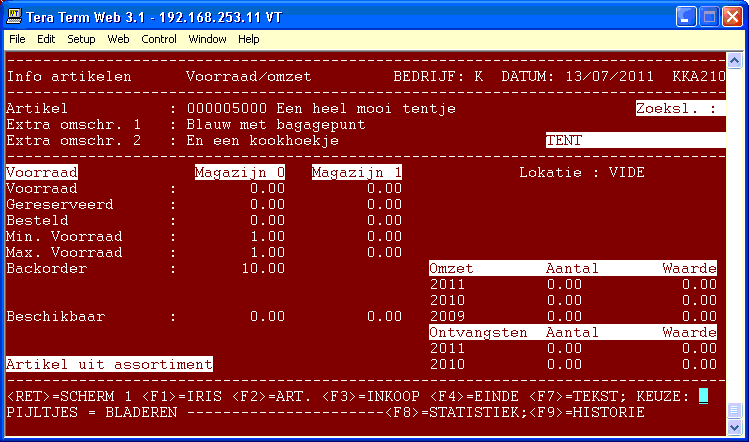The image size is (749, 442).
Task: Open the Control menu
Action: point(158,39)
